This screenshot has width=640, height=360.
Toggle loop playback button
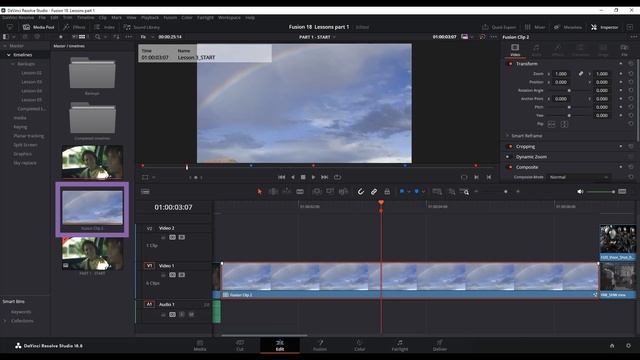coord(337,177)
